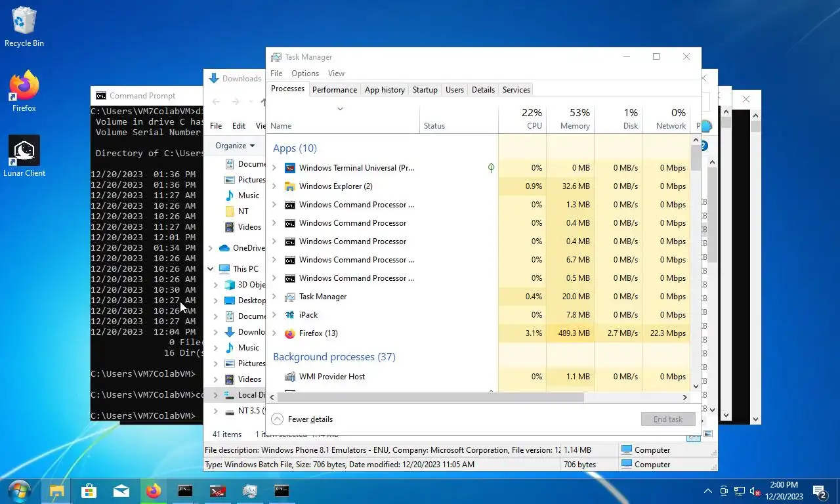Expand the Task Manager process entry
Viewport: 840px width, 504px height.
(x=274, y=297)
